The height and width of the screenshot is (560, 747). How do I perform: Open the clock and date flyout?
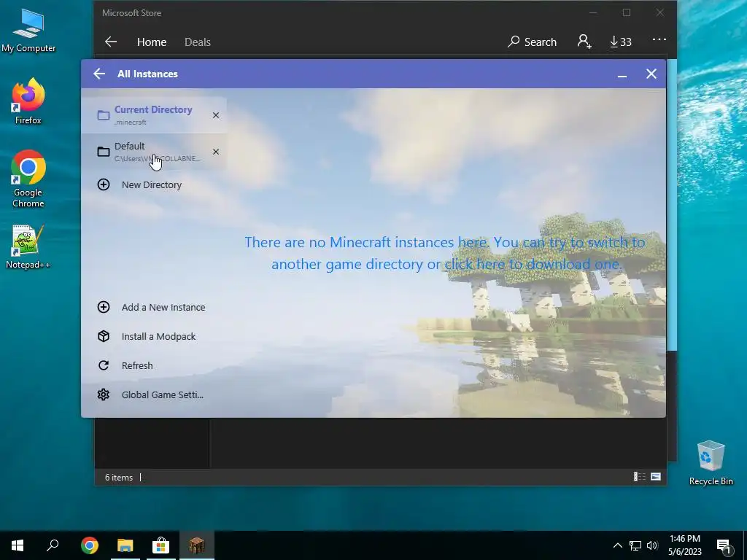684,545
